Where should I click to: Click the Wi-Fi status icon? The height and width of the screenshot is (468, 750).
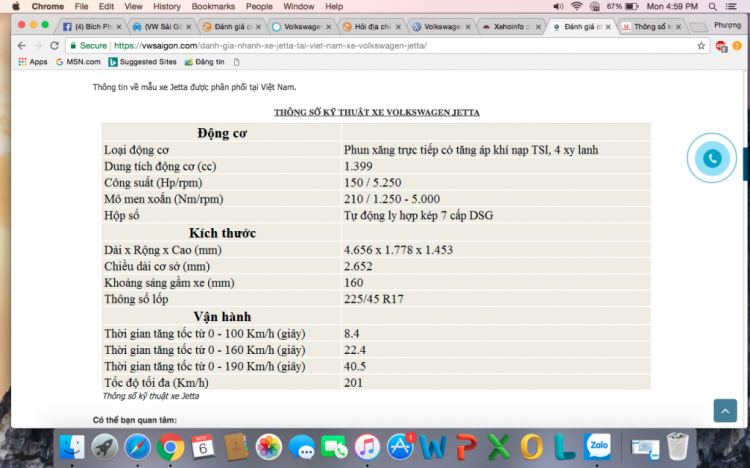point(577,7)
